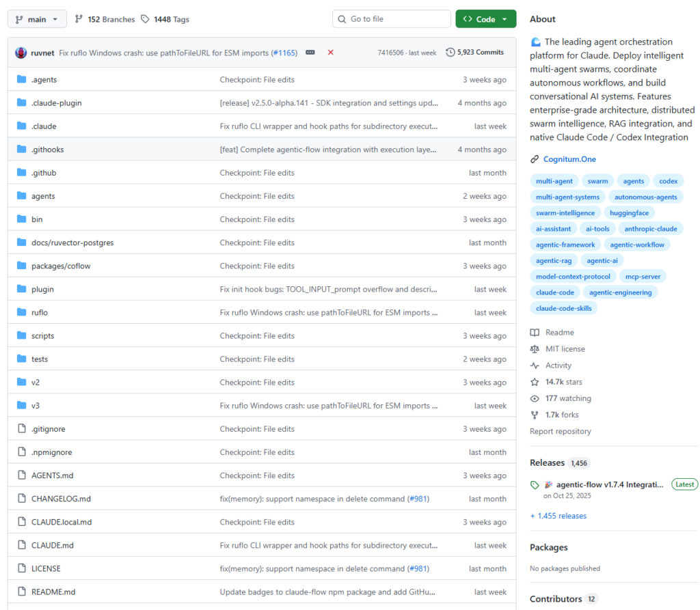Click the file icon for LICENSE
Screen dimensions: 700x610
[21, 569]
